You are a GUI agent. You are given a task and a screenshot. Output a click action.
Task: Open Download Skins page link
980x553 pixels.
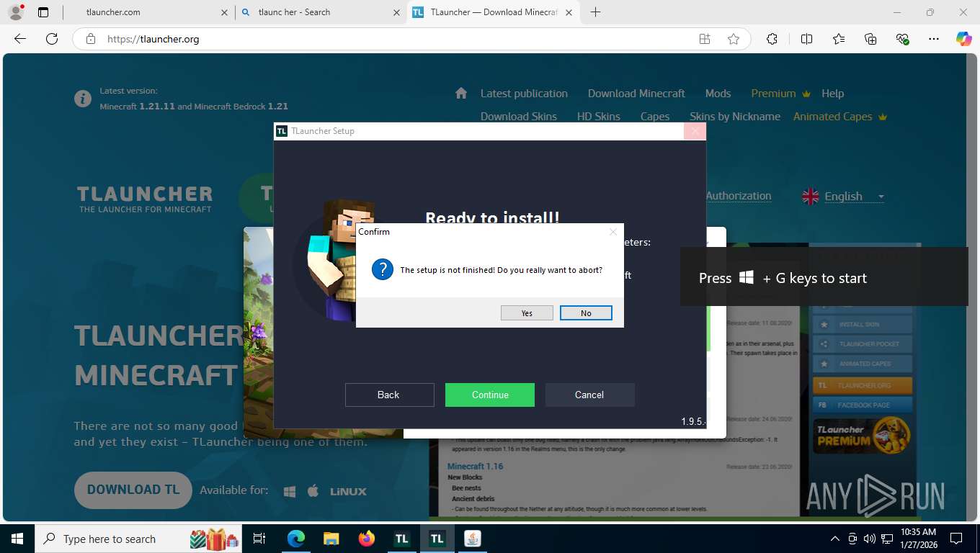pyautogui.click(x=519, y=117)
